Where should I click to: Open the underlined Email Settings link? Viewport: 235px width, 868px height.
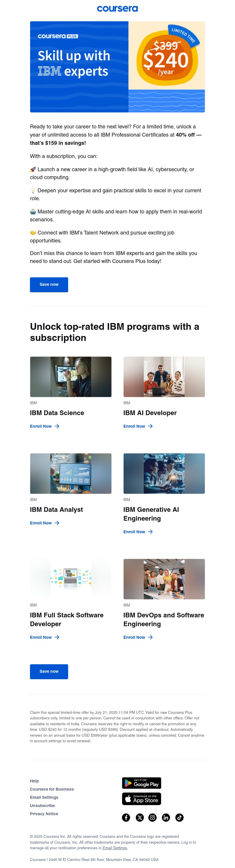click(x=115, y=848)
